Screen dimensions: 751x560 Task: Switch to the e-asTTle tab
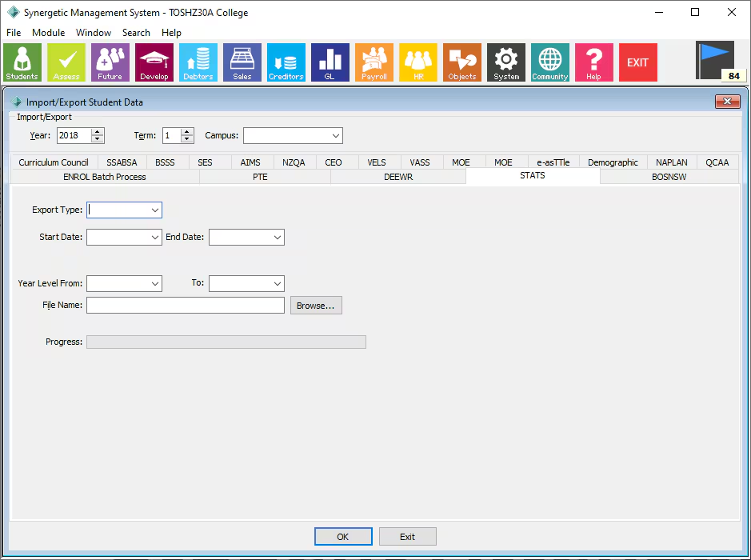click(x=553, y=162)
